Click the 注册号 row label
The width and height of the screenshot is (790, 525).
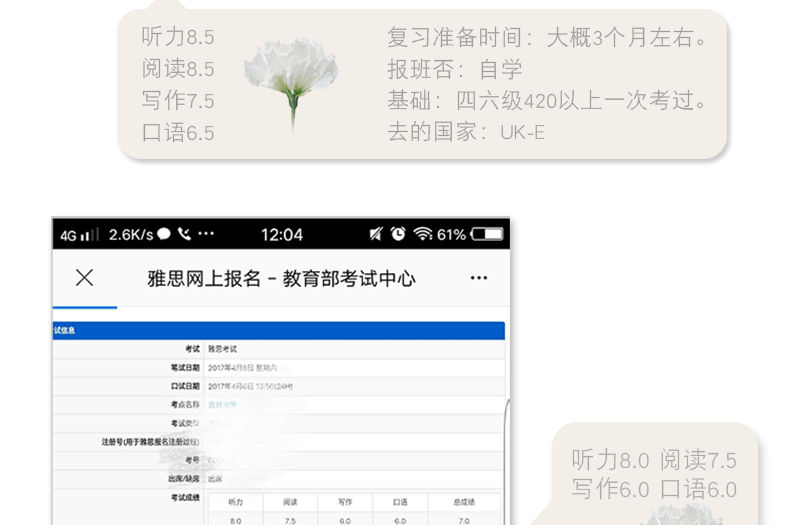[x=150, y=442]
